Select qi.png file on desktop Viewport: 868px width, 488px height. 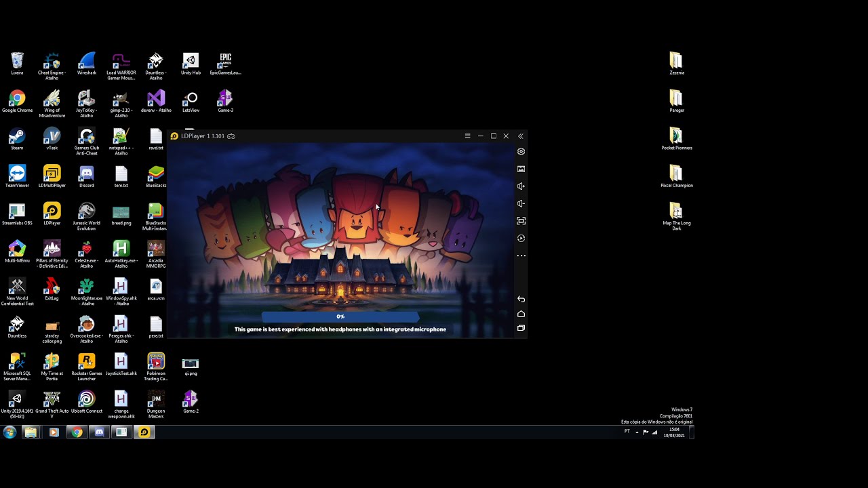(x=191, y=366)
